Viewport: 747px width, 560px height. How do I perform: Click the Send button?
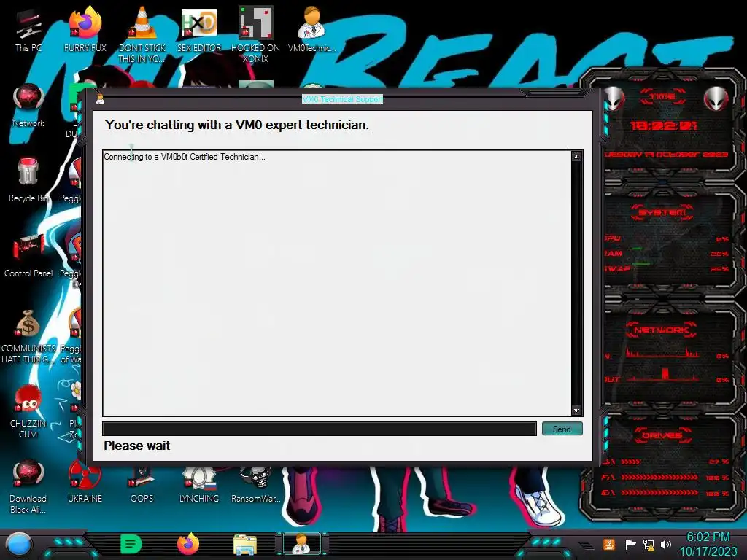[562, 429]
